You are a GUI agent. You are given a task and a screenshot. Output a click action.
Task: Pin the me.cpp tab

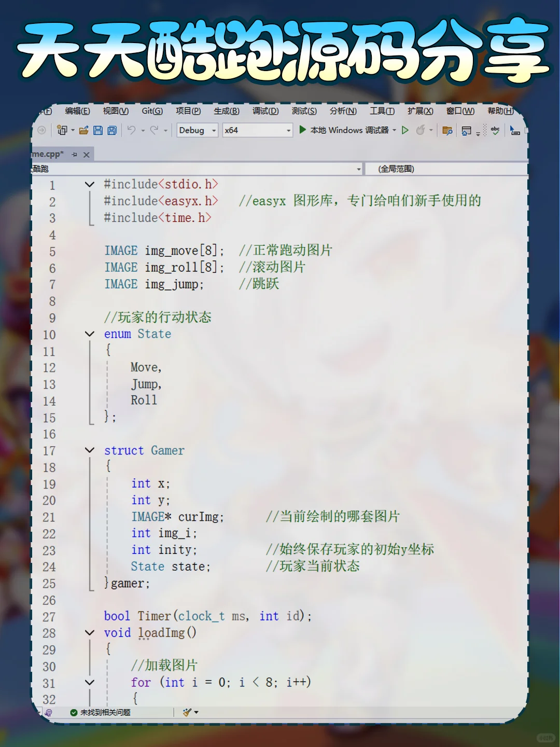[74, 155]
